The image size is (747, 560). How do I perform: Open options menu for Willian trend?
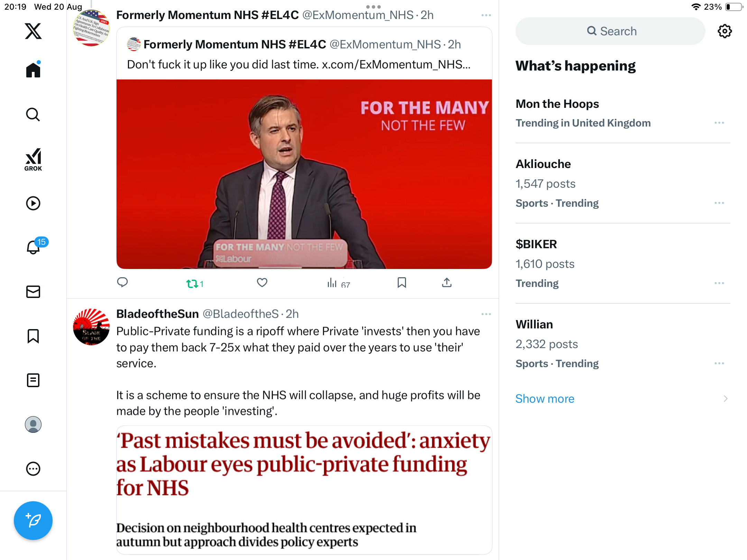click(719, 363)
